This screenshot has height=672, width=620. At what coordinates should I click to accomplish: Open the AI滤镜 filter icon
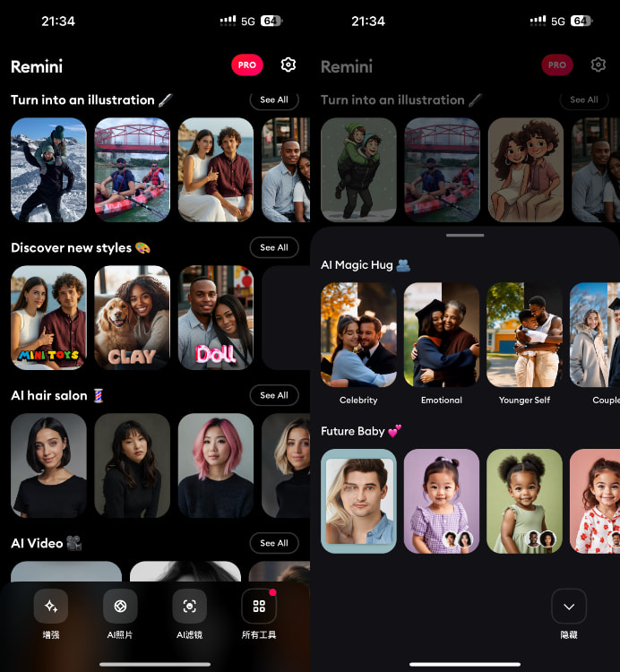point(189,606)
